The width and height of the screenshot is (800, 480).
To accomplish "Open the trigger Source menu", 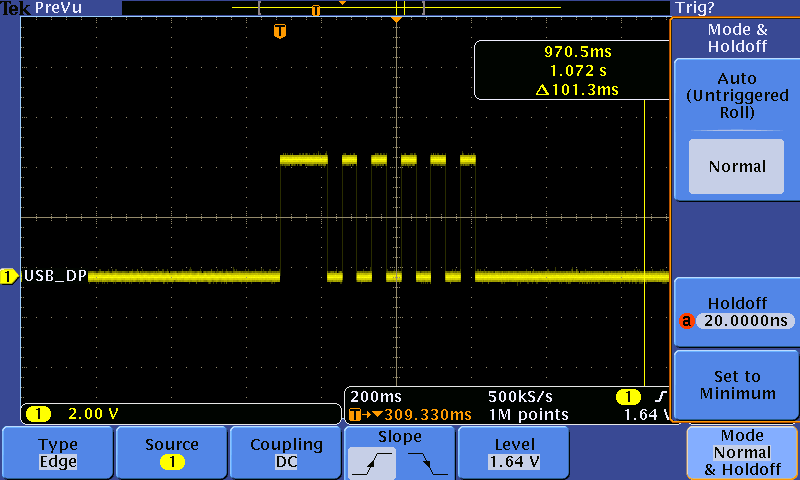I will (x=171, y=452).
